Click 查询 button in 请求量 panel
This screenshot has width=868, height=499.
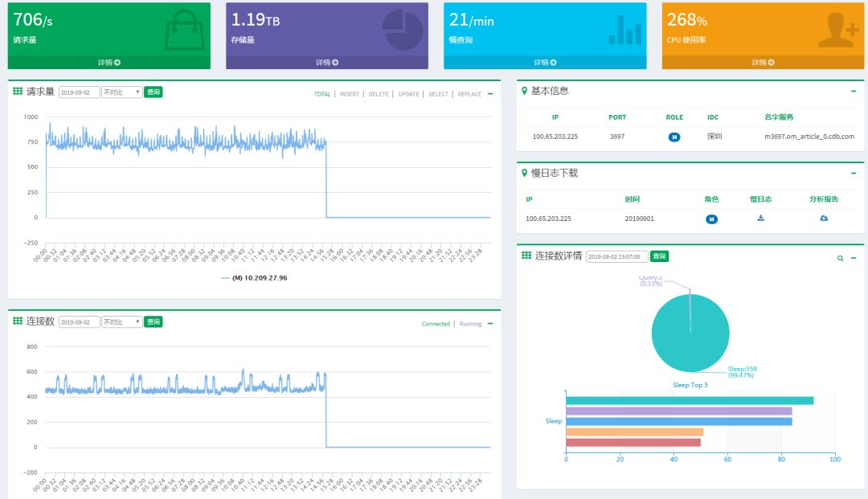[154, 92]
